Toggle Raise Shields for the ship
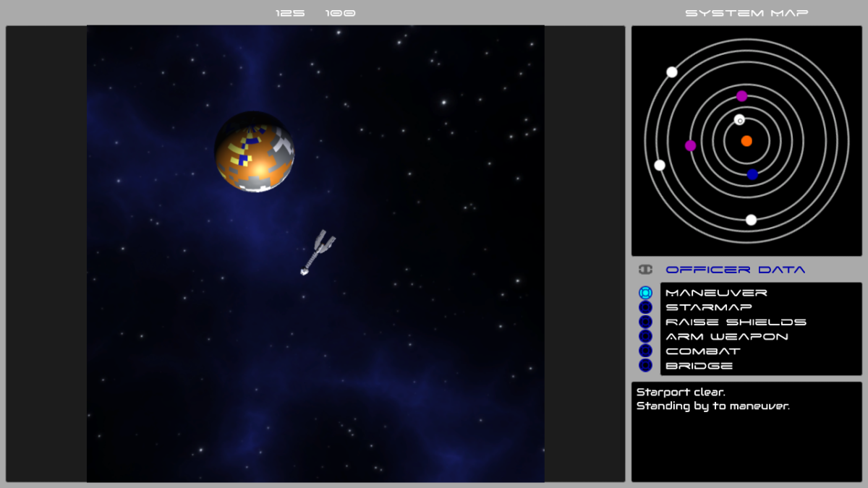The height and width of the screenshot is (488, 868). 737,321
